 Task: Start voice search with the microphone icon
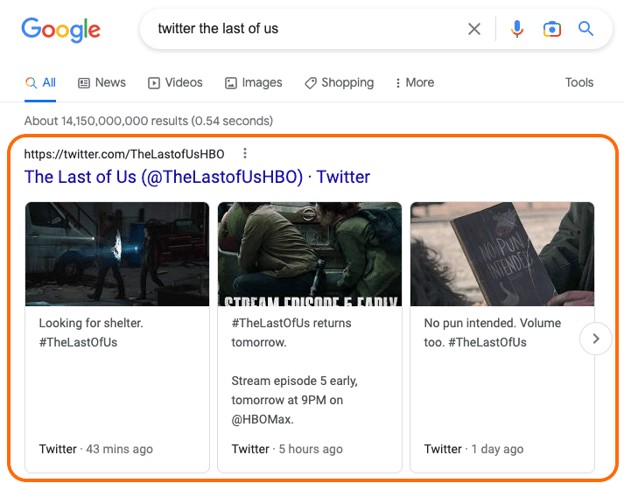[517, 29]
